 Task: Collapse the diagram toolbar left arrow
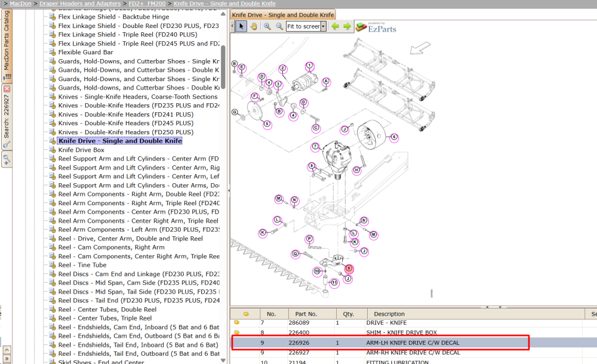click(x=233, y=26)
